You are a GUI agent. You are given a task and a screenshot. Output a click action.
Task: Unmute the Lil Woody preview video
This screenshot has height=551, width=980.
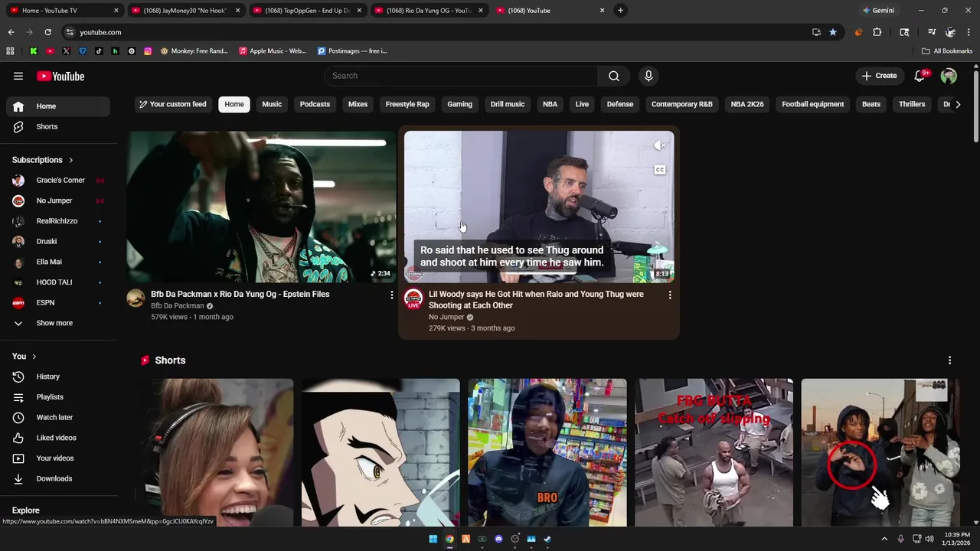click(660, 145)
